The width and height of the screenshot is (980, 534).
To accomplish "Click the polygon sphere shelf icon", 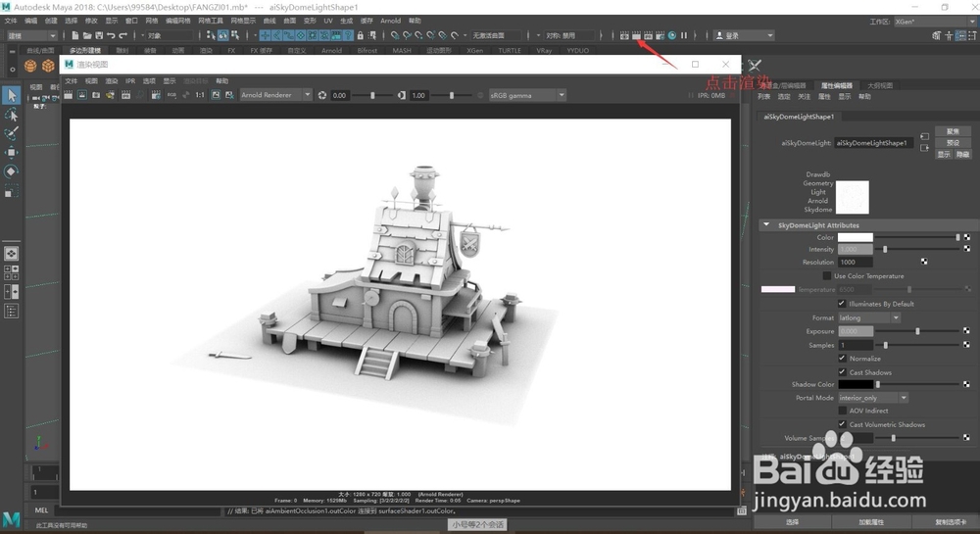I will pyautogui.click(x=30, y=66).
